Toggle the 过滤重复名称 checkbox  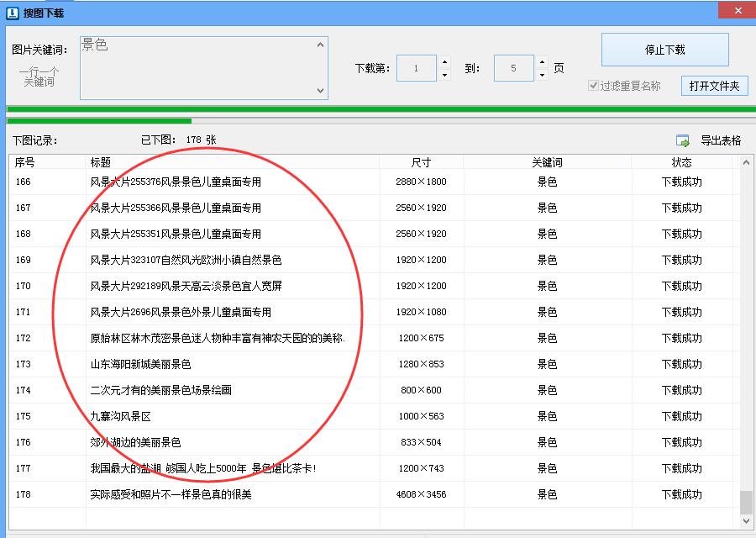tap(594, 87)
